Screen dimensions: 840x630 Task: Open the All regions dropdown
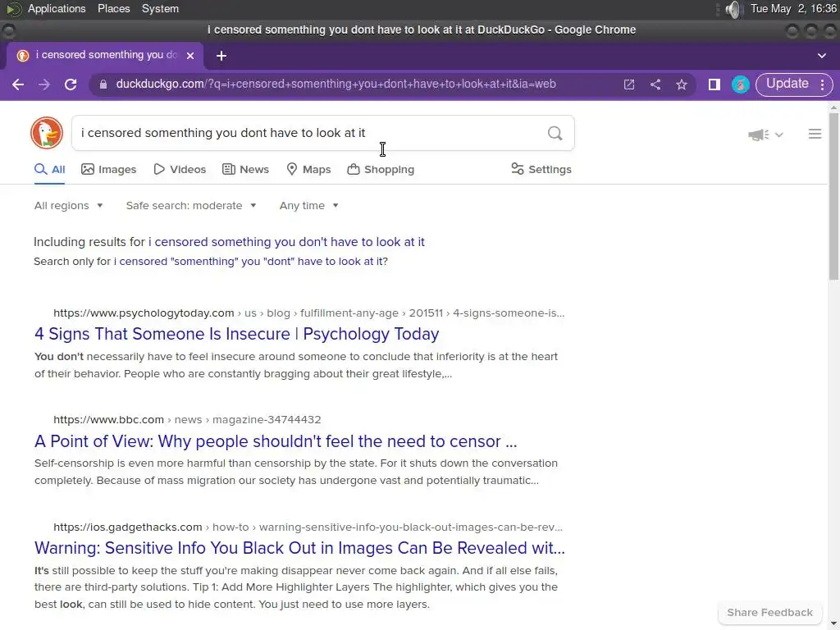pyautogui.click(x=68, y=206)
